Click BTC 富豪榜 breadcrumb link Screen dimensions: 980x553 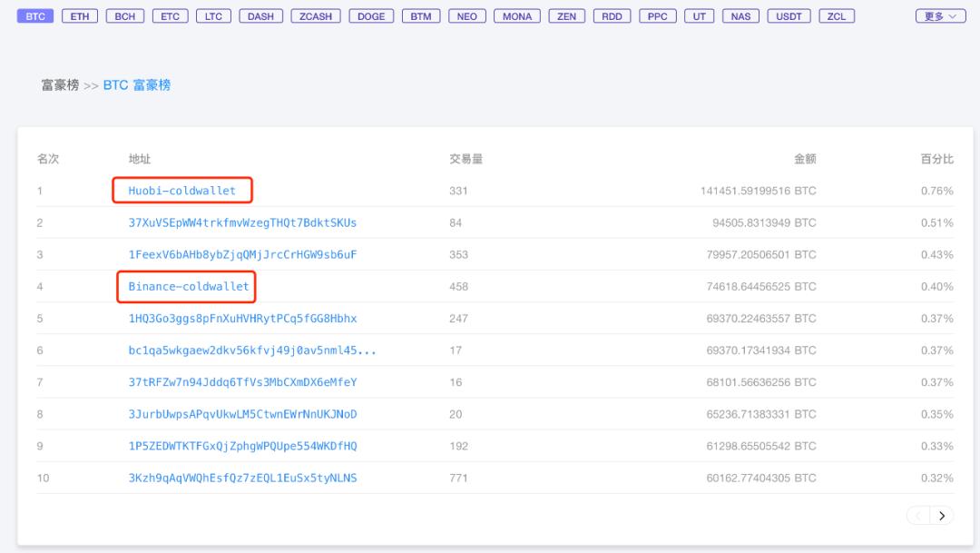click(137, 85)
